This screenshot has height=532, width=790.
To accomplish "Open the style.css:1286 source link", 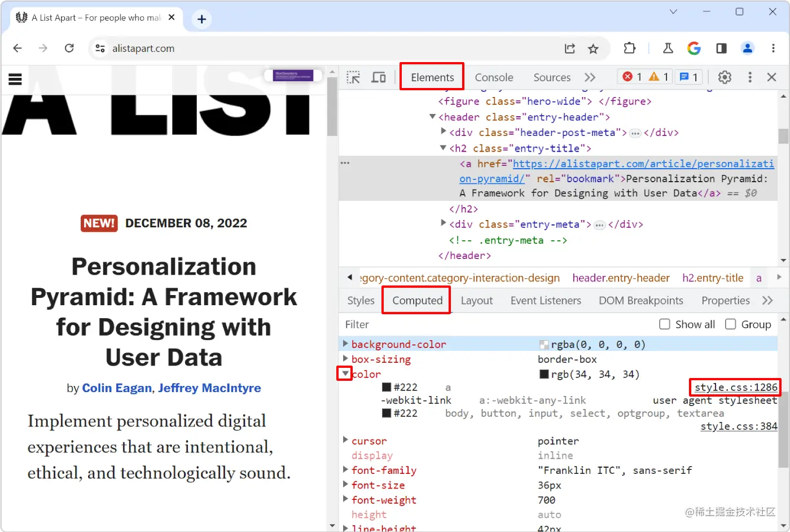I will 736,387.
